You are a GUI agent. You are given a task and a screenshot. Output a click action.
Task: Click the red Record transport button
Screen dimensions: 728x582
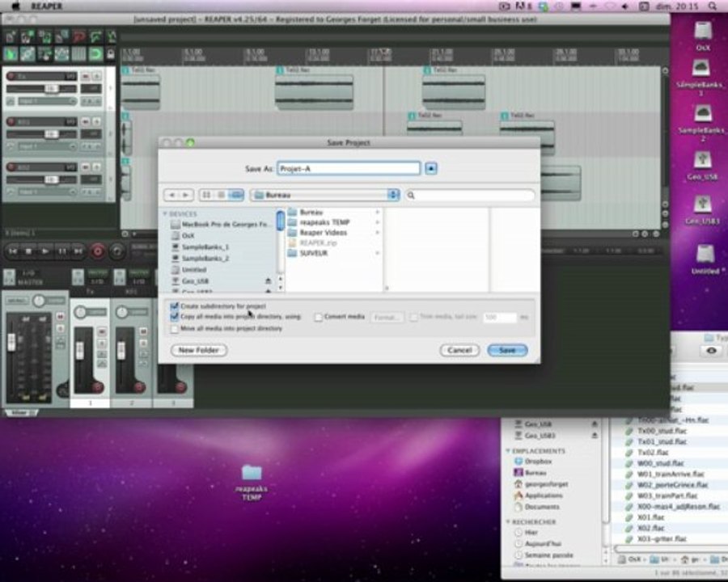point(98,251)
